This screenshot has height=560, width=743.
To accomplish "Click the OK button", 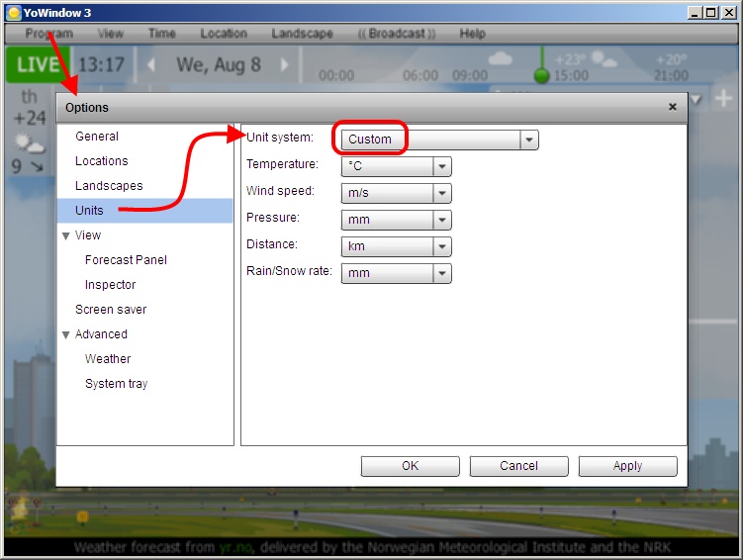I will (411, 466).
